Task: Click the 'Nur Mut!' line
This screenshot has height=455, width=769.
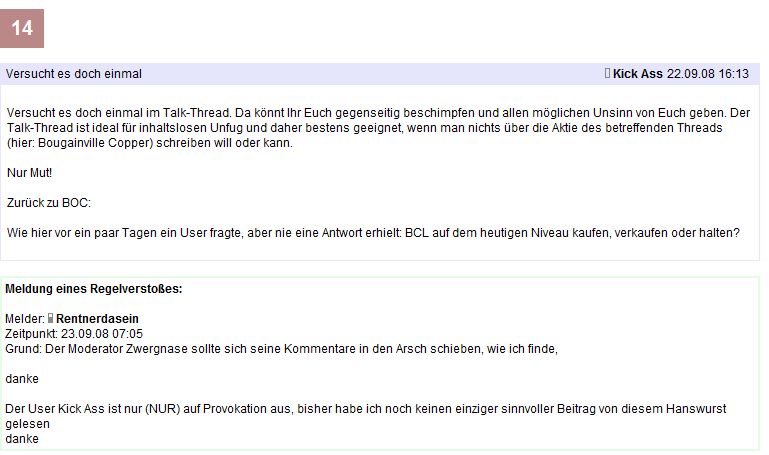Action: pos(29,173)
